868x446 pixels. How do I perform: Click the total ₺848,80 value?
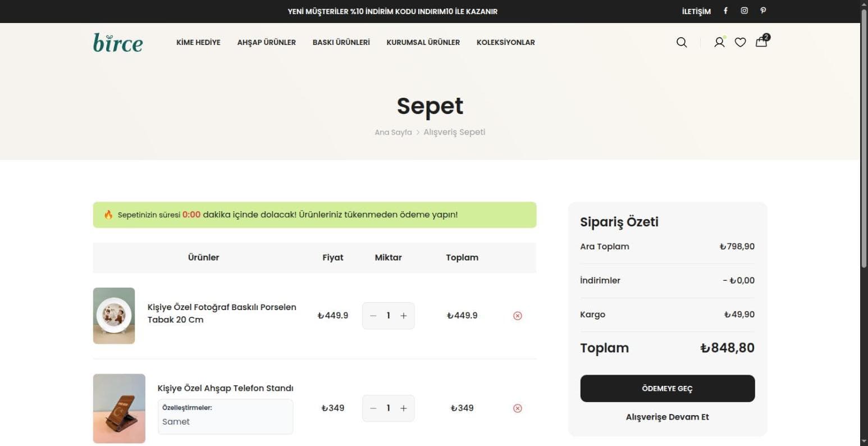point(727,348)
